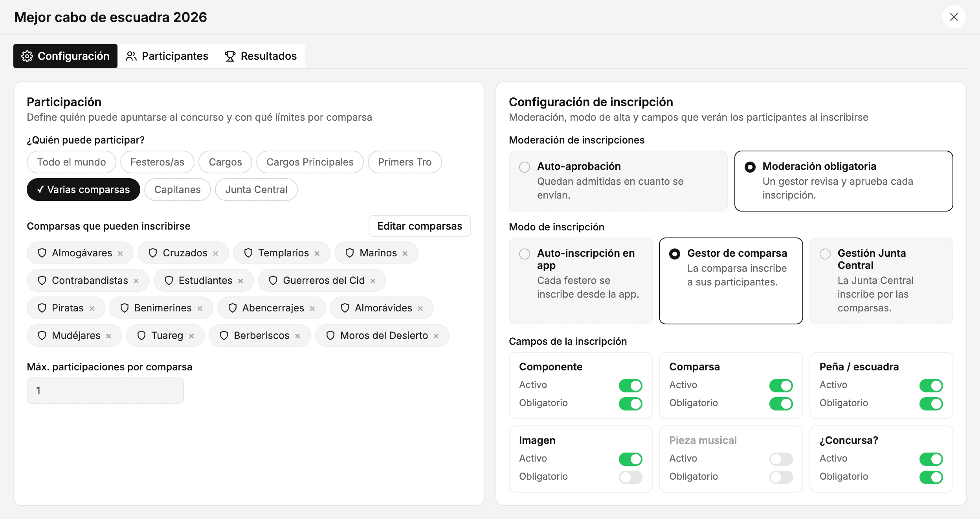This screenshot has width=980, height=519.
Task: Click the Tuareg shield icon
Action: 141,335
